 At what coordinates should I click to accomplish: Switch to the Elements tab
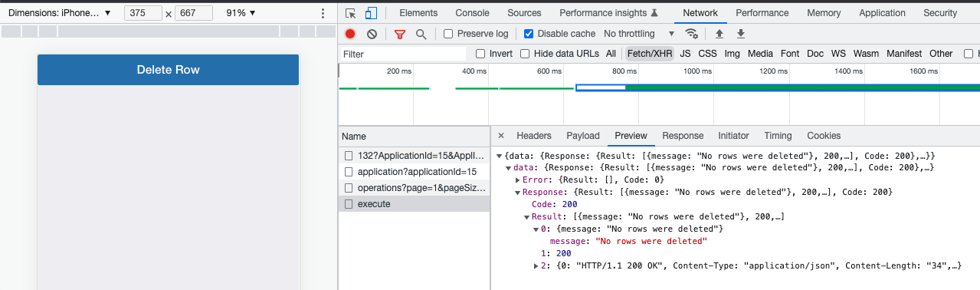tap(418, 13)
